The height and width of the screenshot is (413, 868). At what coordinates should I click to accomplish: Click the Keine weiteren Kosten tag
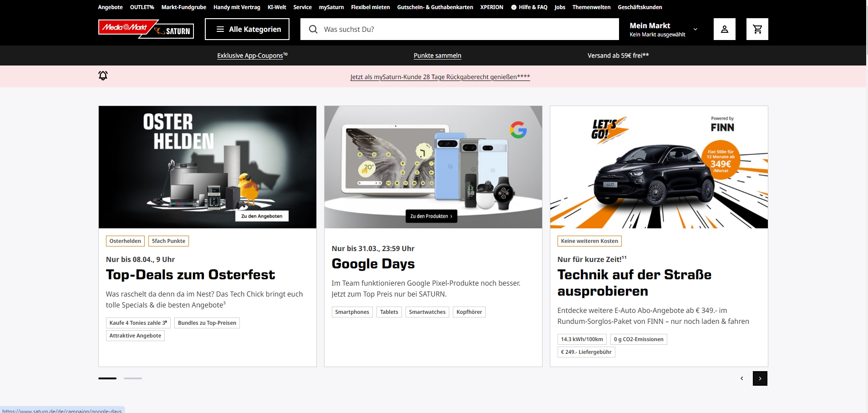pyautogui.click(x=589, y=241)
